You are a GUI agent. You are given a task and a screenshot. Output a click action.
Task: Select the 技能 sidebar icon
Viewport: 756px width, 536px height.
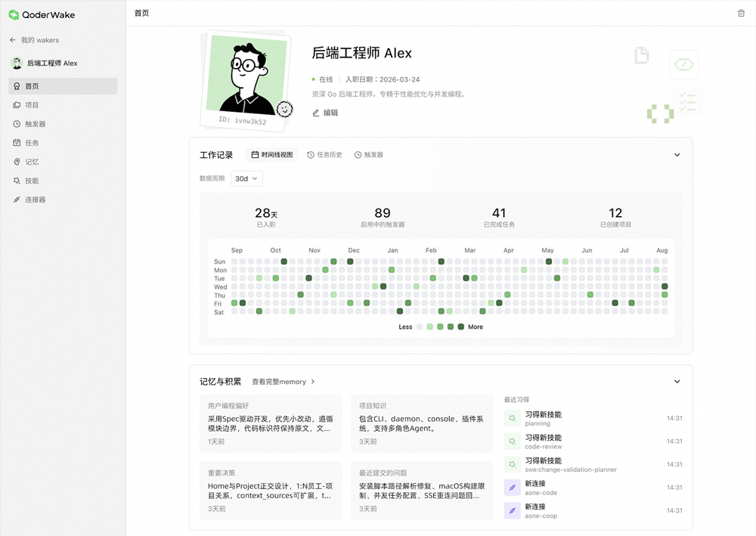17,181
